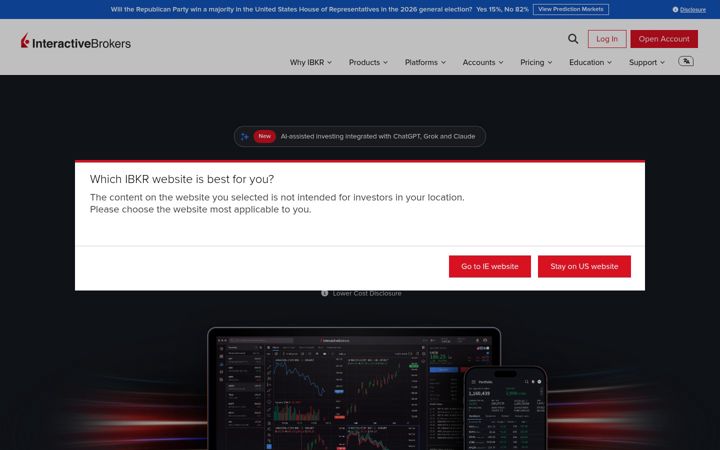Choose Go to IE website
The image size is (720, 450).
[489, 266]
